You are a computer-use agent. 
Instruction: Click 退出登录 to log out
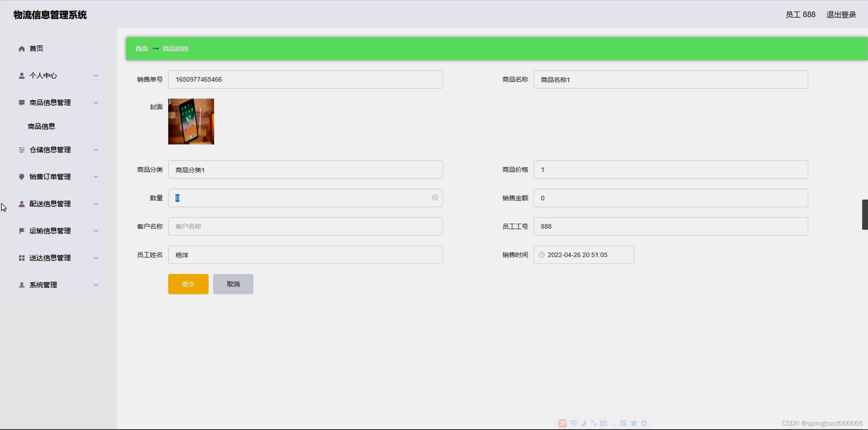click(x=841, y=15)
